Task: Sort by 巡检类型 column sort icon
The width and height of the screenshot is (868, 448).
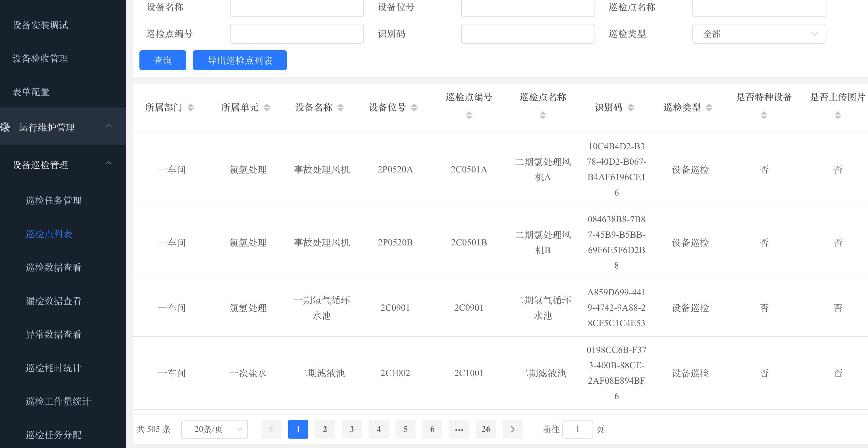Action: pos(709,107)
